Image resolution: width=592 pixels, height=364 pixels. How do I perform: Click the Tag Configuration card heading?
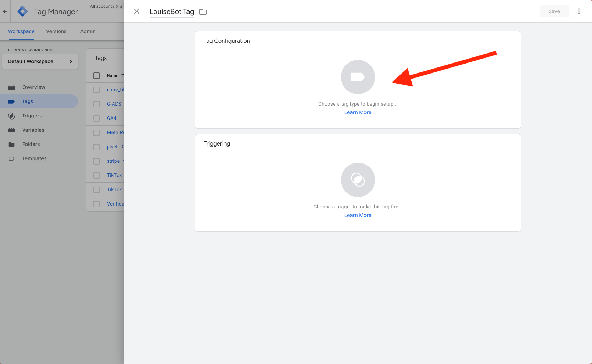coord(227,41)
